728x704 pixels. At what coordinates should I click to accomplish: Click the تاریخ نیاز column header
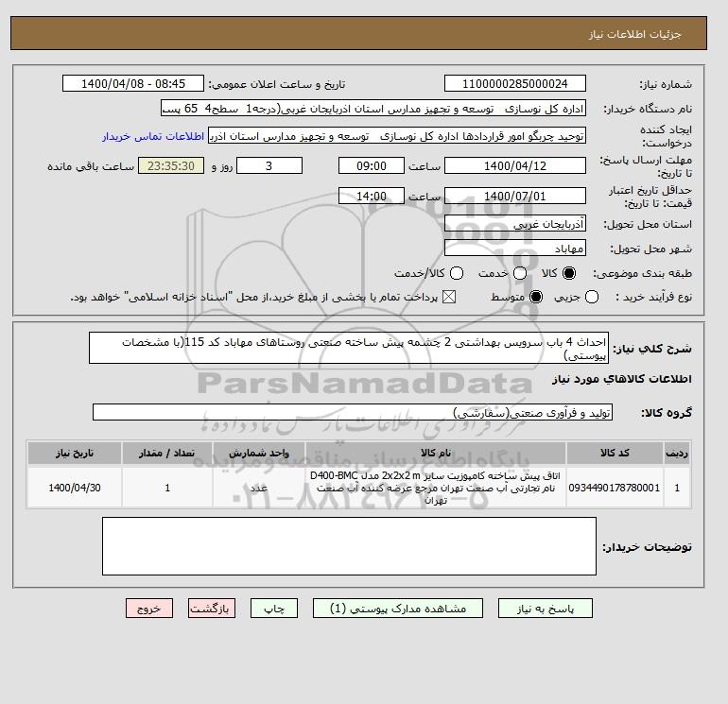(75, 453)
